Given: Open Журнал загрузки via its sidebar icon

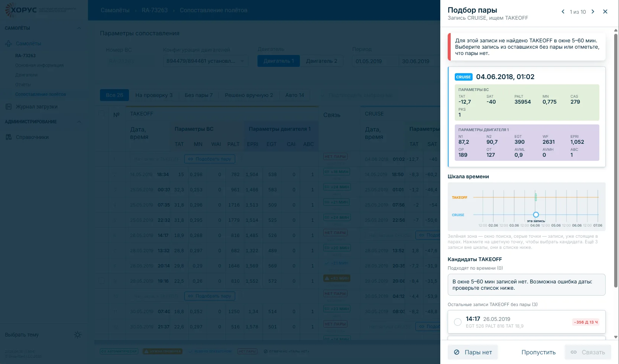Looking at the screenshot, I should point(9,107).
